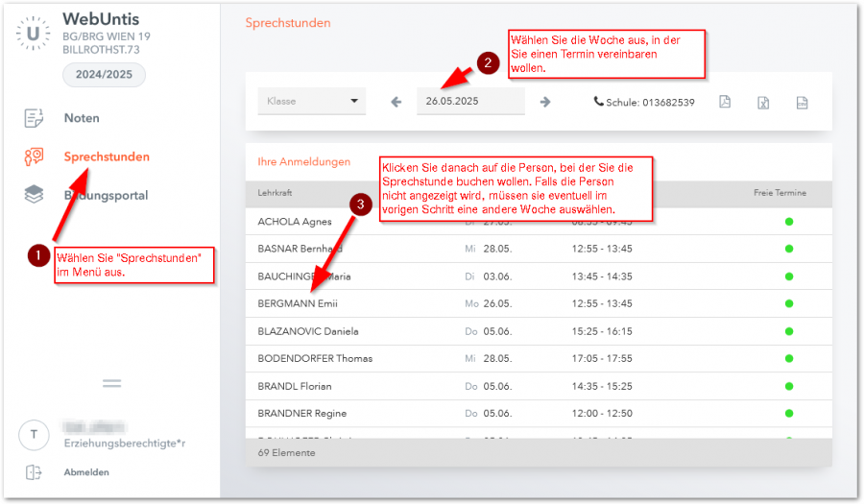This screenshot has height=504, width=864.
Task: Click the 26.05.2025 date field
Action: click(x=470, y=101)
